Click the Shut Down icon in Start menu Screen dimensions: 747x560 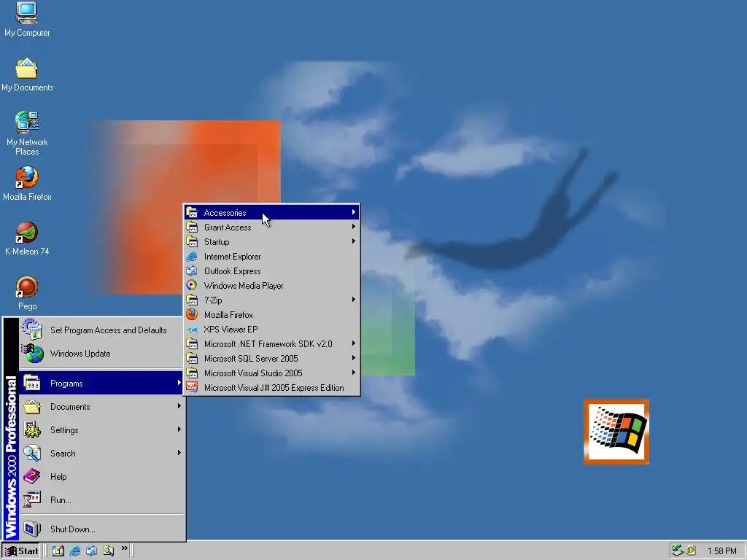coord(32,529)
